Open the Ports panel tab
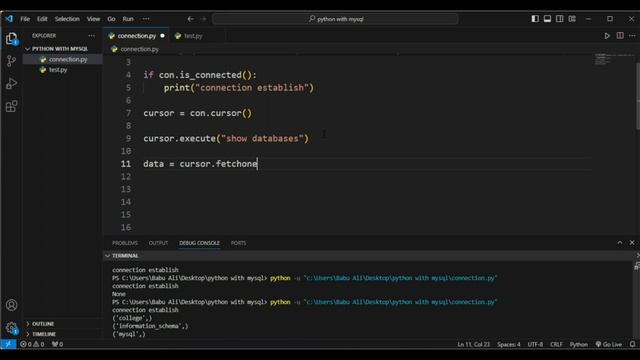The height and width of the screenshot is (360, 640). [x=238, y=243]
